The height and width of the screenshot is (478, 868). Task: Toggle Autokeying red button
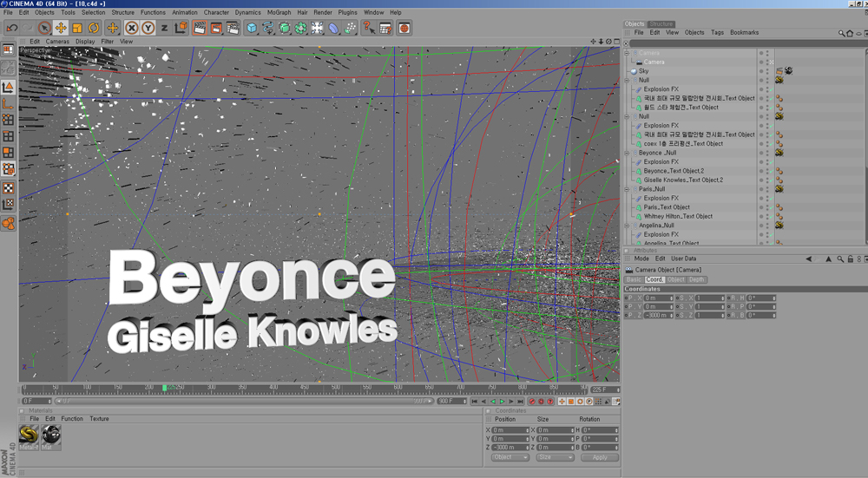coord(541,401)
